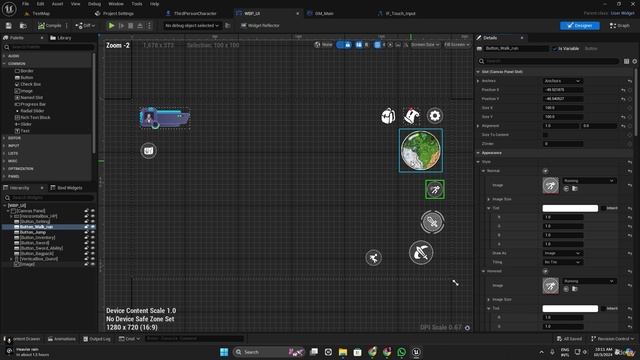Open the Fill Screen dropdown
The image size is (640, 360).
point(456,45)
